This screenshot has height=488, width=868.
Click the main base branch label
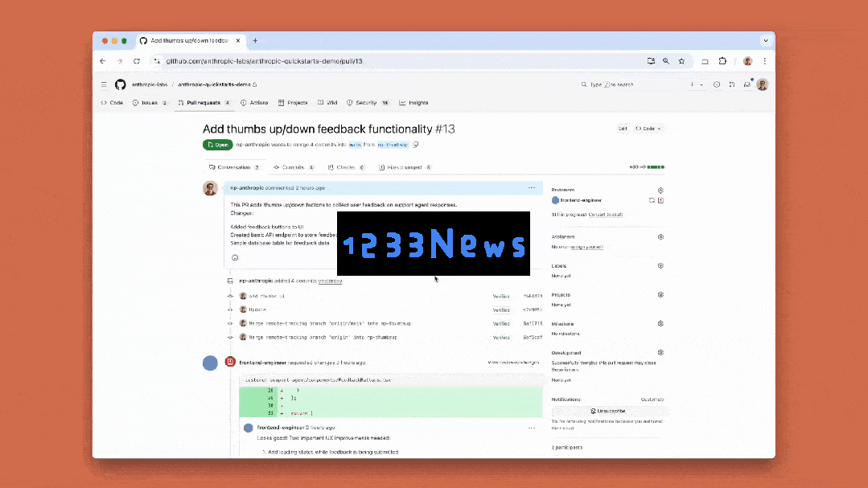355,145
